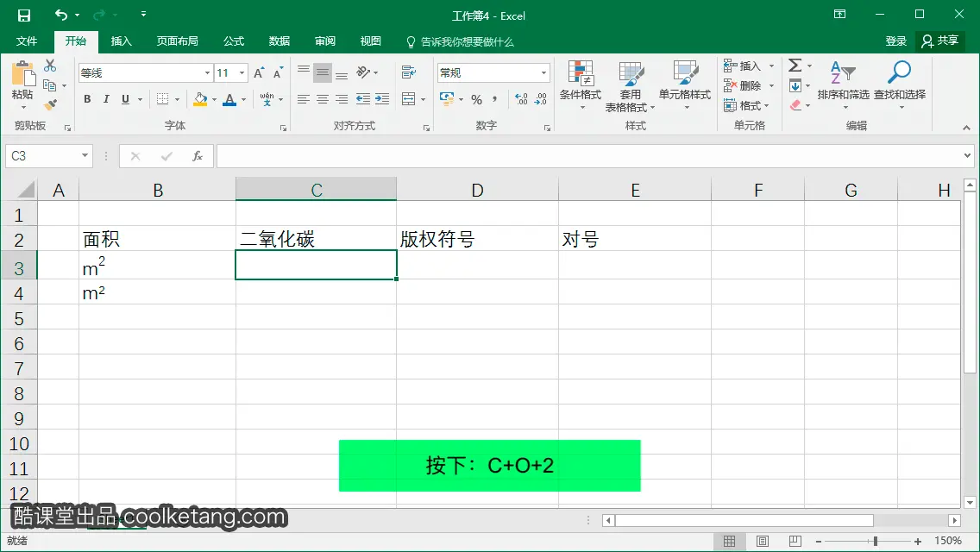Switch to the 页面布局 tab

click(x=178, y=41)
